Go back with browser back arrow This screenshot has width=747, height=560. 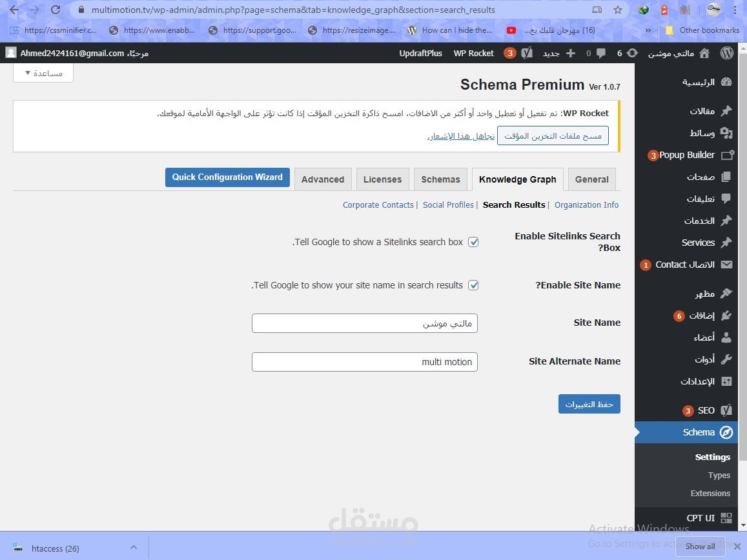click(x=14, y=10)
